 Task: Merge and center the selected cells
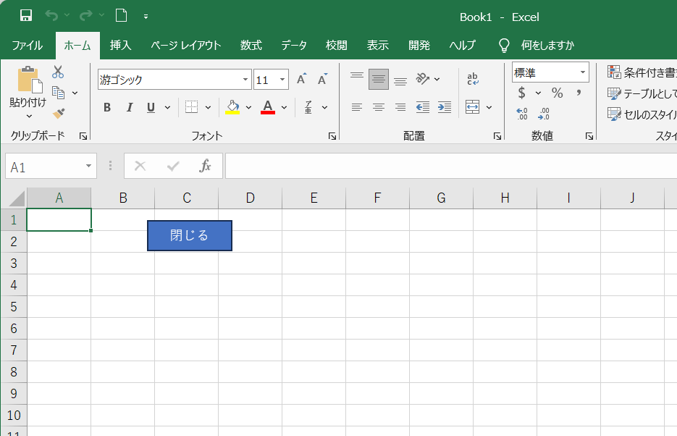click(472, 107)
